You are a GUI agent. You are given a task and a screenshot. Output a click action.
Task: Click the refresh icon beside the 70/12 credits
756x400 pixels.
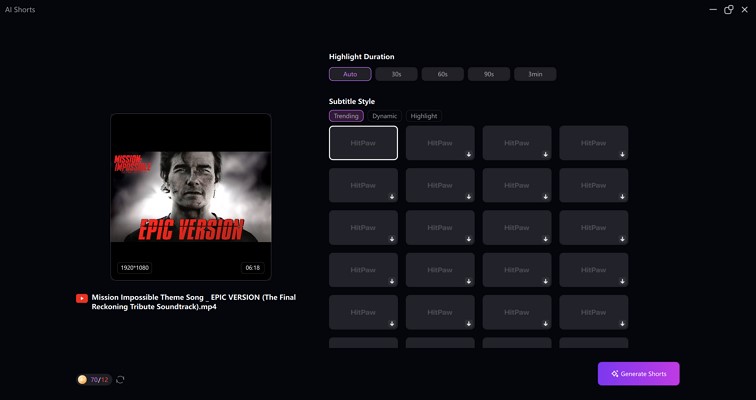[x=120, y=380]
